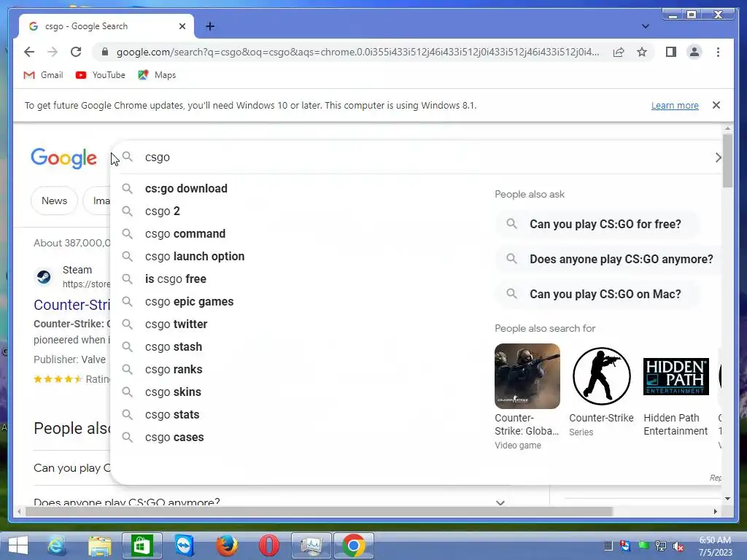The image size is (747, 560).
Task: Click the arrow at the search box end
Action: coord(718,157)
